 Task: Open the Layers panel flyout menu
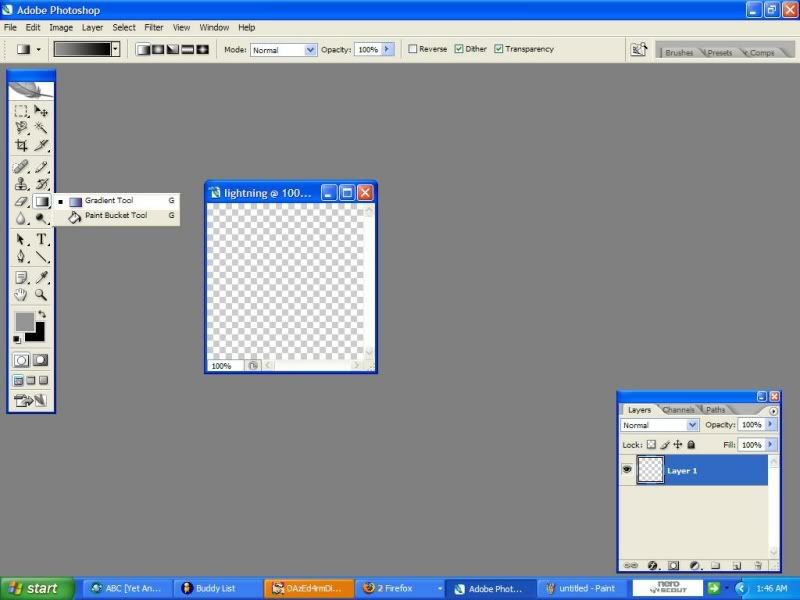[x=774, y=411]
